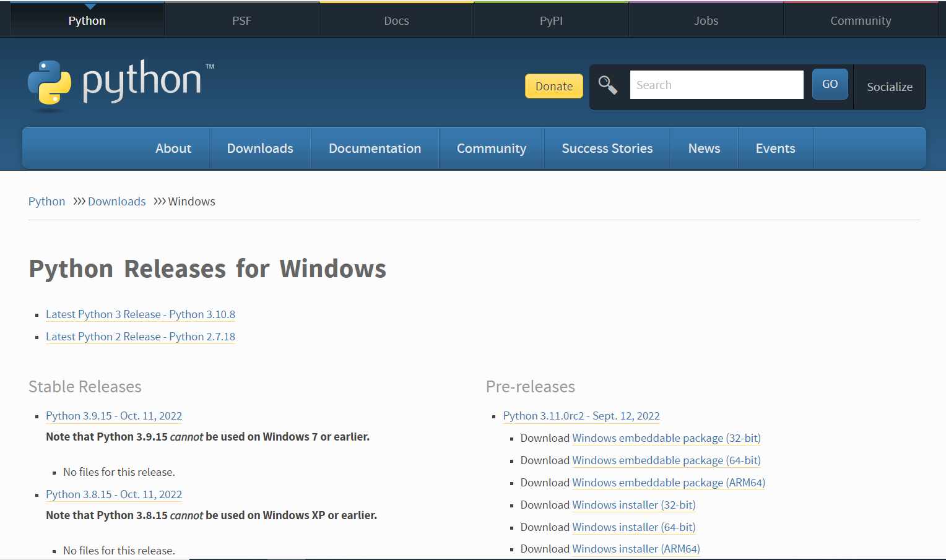Screen dimensions: 946x560
Task: Open Python 3.11.0rc2 pre-release link
Action: pyautogui.click(x=581, y=416)
